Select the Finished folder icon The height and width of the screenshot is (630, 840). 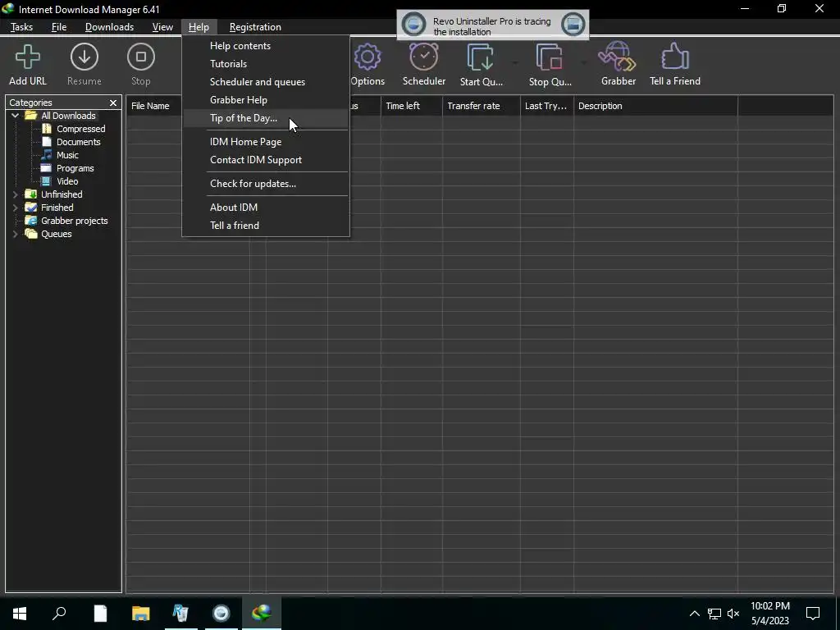[x=31, y=208]
